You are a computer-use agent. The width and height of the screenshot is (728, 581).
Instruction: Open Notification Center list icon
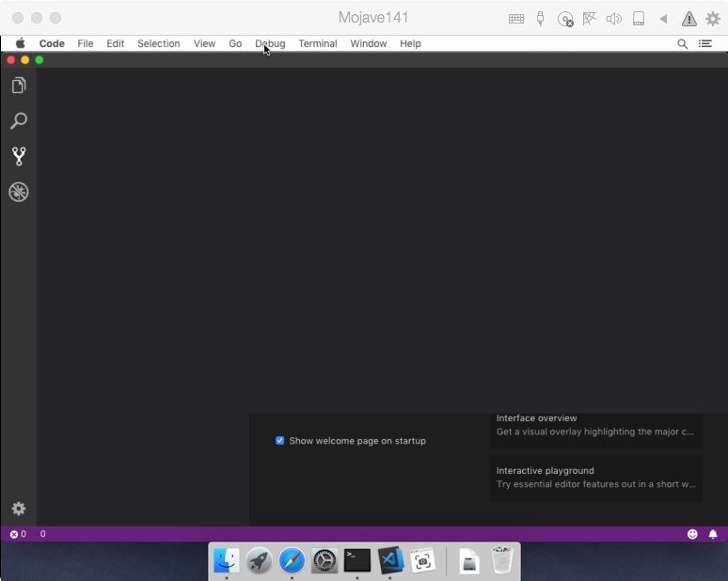[705, 43]
